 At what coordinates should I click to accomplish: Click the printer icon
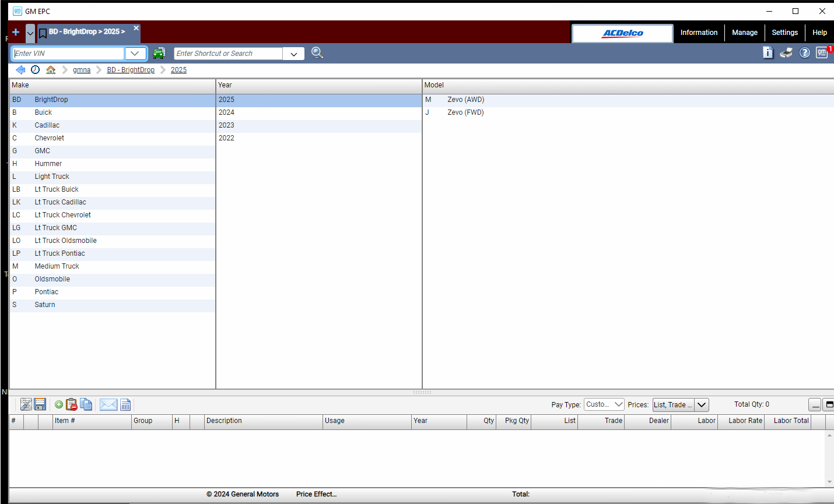coord(786,53)
